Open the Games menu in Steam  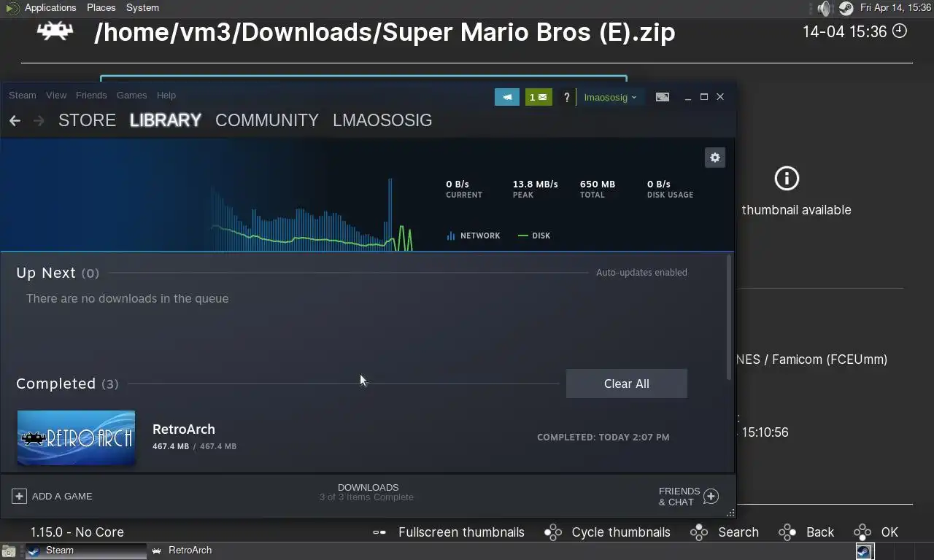[x=131, y=96]
